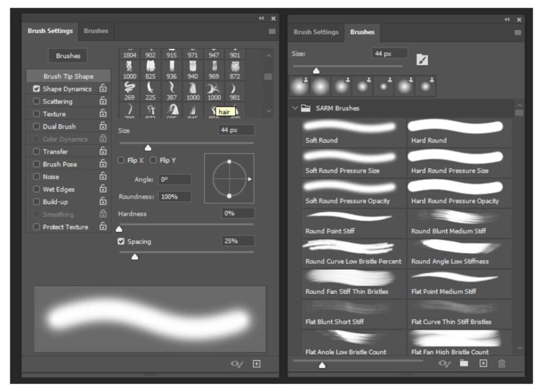
Task: Open the Brush Settings tab on the right panel
Action: [x=316, y=32]
